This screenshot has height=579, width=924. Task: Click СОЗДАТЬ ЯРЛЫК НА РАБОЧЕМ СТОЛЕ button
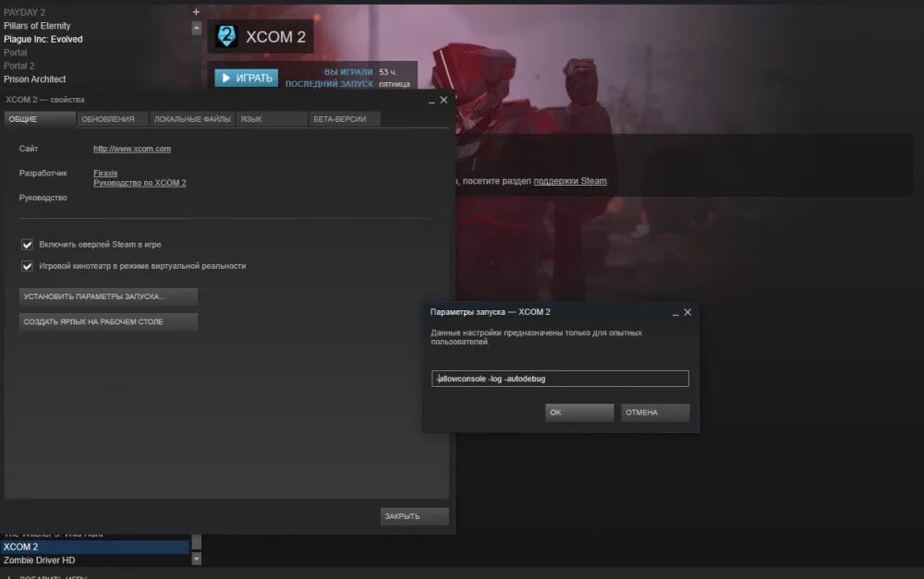tap(108, 321)
